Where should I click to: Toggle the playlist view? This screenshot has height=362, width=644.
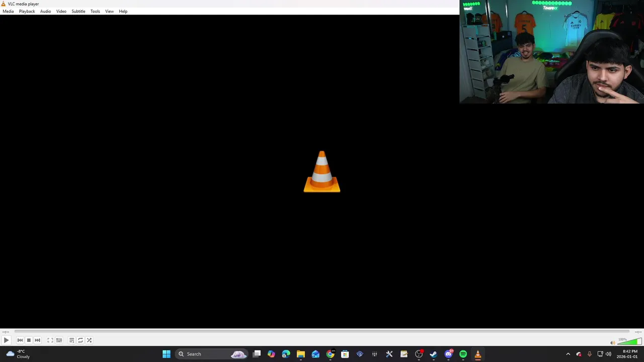[71, 340]
